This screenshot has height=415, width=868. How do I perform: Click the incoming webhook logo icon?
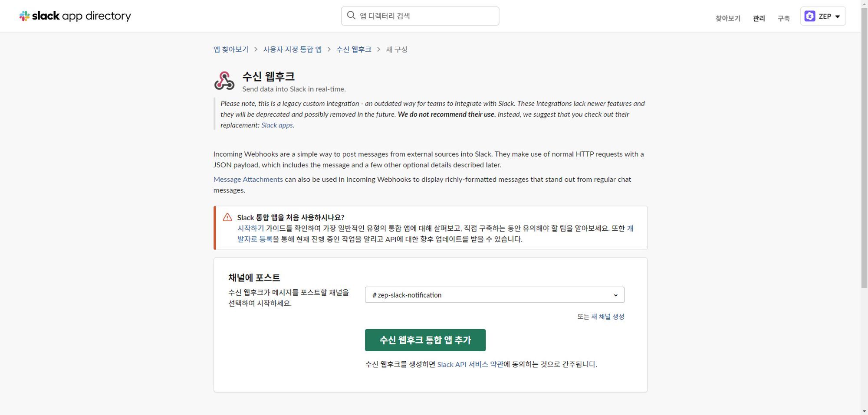[x=224, y=81]
